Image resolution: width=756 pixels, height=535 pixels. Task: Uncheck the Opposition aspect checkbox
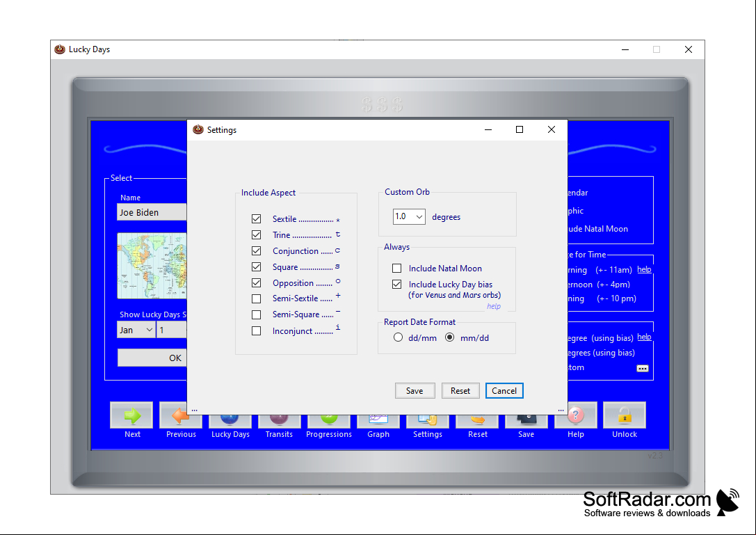pyautogui.click(x=256, y=282)
